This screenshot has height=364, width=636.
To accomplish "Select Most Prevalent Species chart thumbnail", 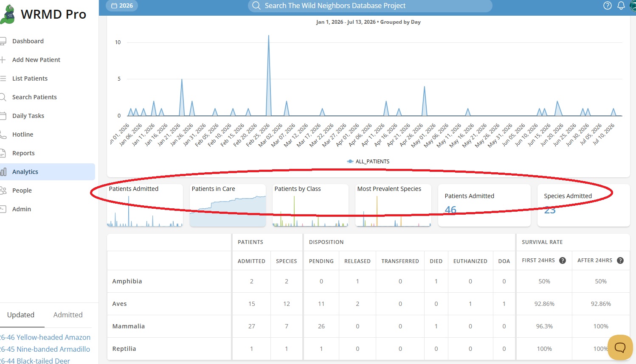I will pyautogui.click(x=393, y=205).
